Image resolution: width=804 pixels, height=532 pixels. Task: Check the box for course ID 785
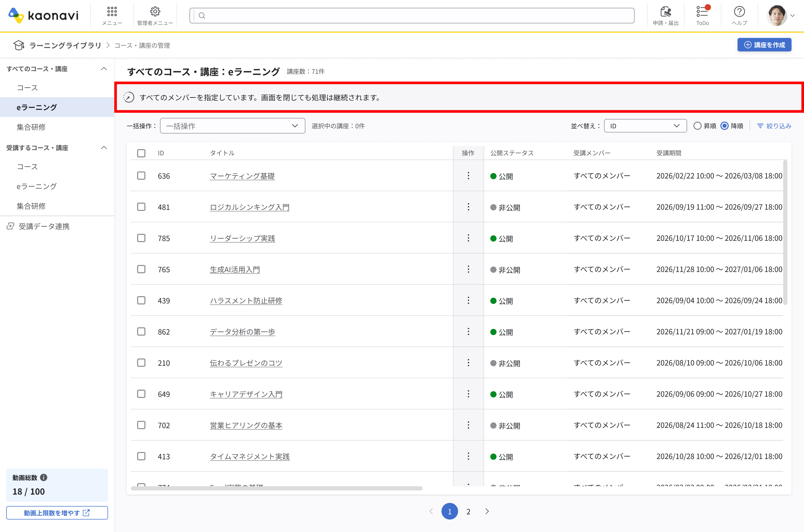click(x=141, y=238)
